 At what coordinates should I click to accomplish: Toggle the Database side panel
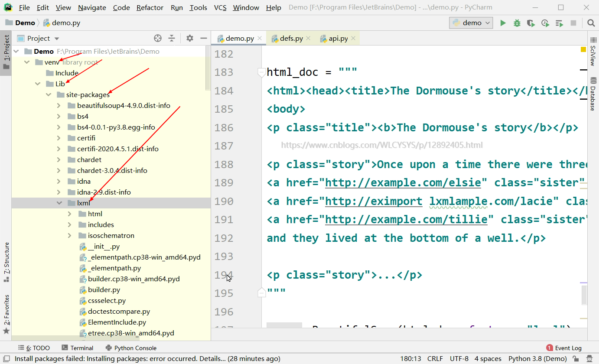click(592, 94)
